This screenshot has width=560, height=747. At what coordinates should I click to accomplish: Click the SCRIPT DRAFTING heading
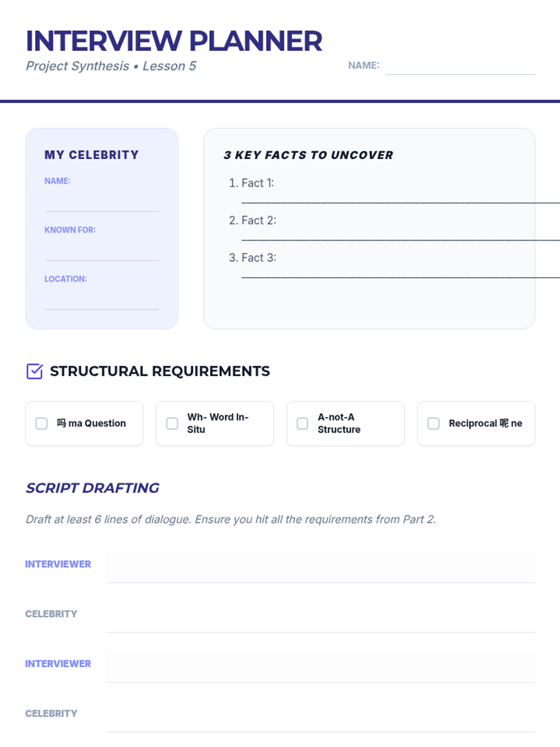pos(92,488)
